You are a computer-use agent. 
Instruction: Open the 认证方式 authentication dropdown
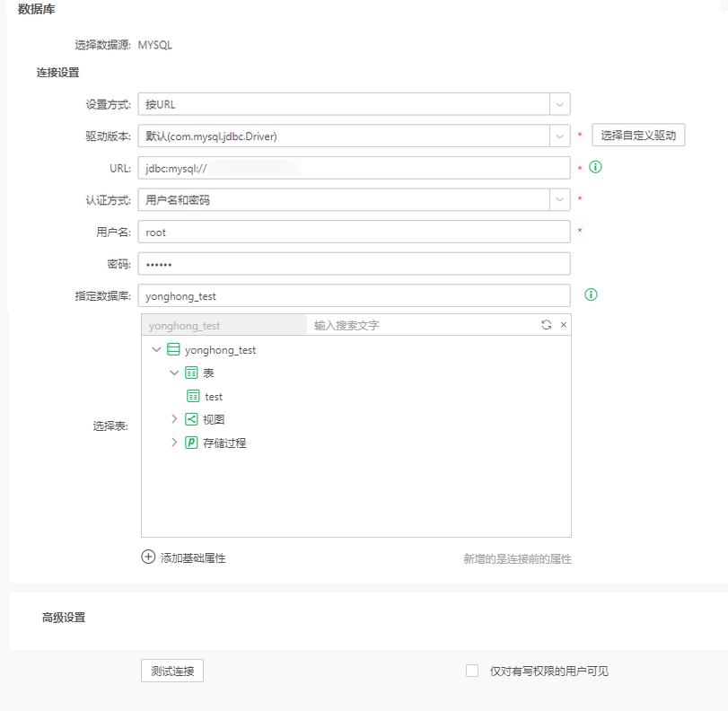[560, 200]
